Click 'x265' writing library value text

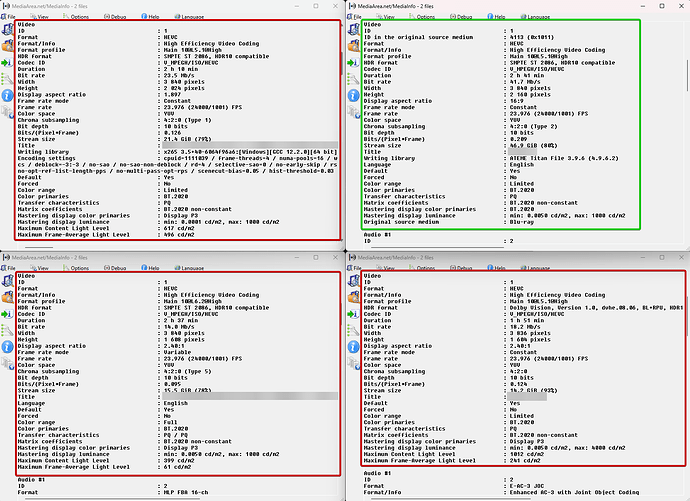coord(249,152)
